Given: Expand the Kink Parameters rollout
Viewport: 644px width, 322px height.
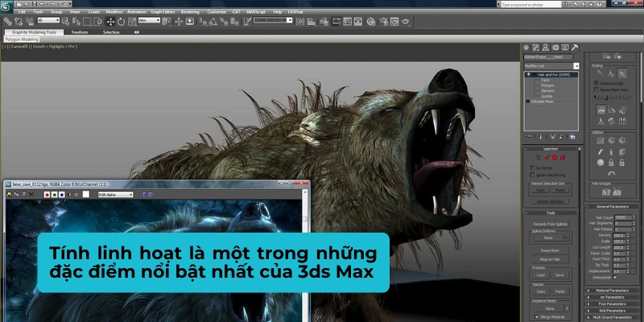Looking at the screenshot, I should [x=613, y=311].
